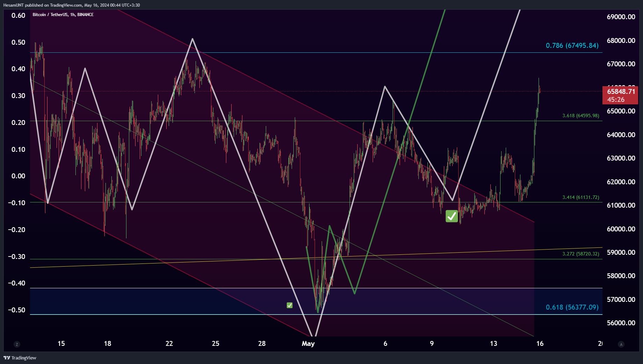This screenshot has width=643, height=364.
Task: Click the HesamUNT published on TradingView header
Action: point(72,5)
